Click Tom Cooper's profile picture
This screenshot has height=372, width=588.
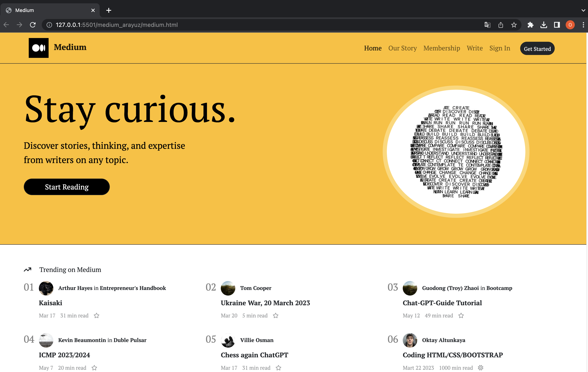coord(228,288)
